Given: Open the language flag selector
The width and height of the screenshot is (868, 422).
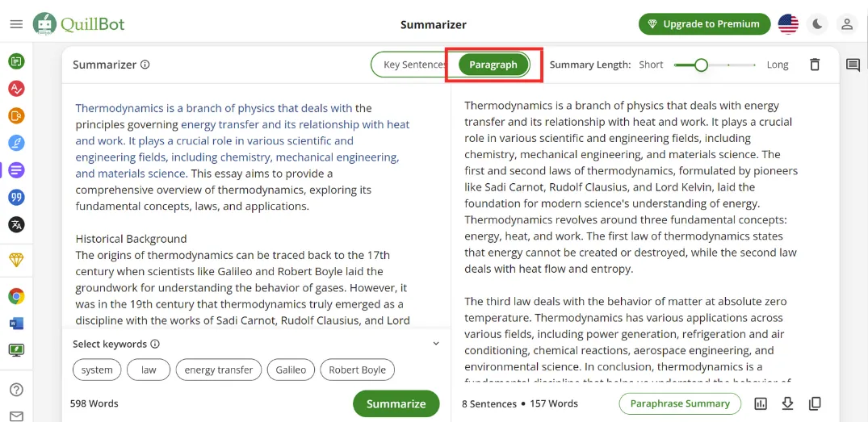Looking at the screenshot, I should click(788, 24).
